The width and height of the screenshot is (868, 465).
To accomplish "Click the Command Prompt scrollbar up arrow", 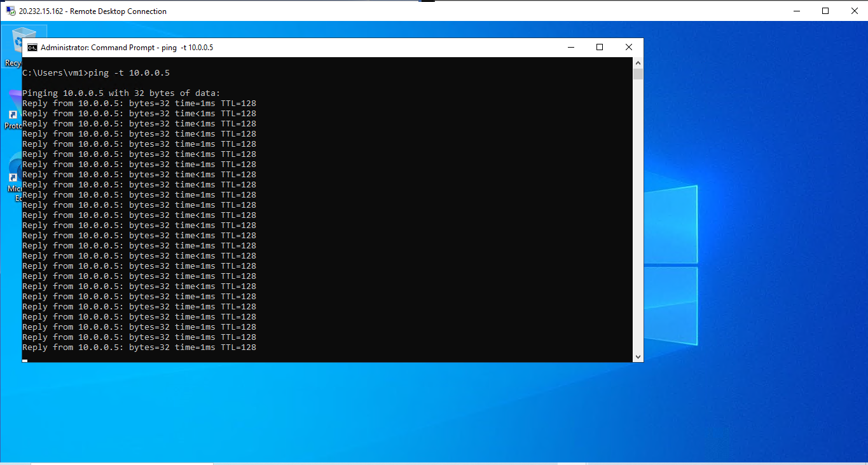I will (638, 62).
